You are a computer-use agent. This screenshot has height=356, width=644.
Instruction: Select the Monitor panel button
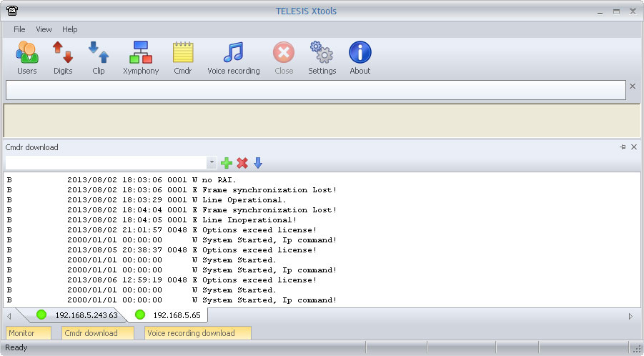tap(29, 333)
